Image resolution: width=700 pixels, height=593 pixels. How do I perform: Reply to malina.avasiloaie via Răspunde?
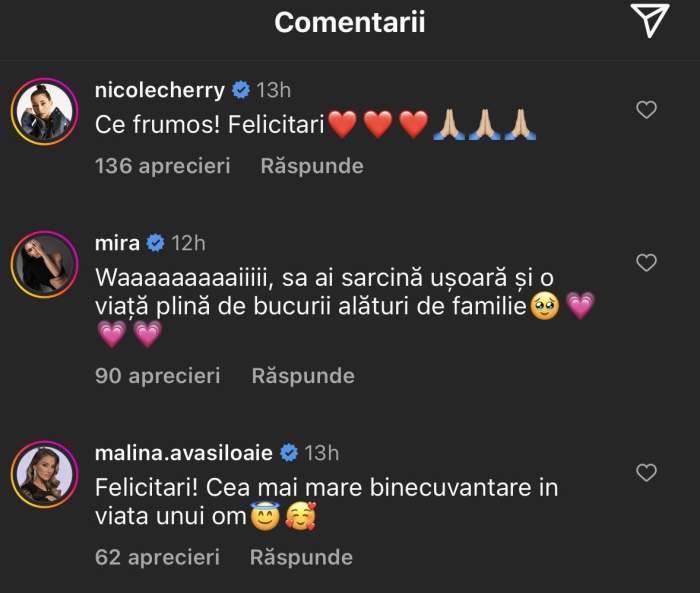[301, 557]
